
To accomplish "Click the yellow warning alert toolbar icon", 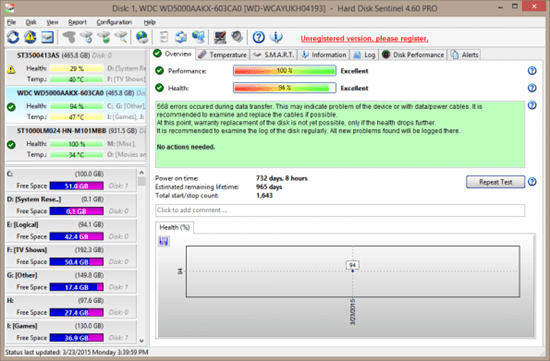I will [30, 37].
